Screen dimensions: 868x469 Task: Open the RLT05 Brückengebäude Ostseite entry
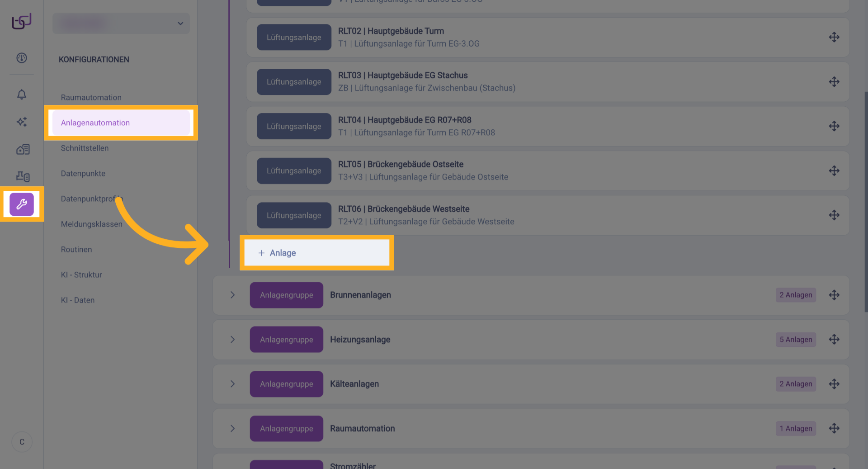click(401, 165)
